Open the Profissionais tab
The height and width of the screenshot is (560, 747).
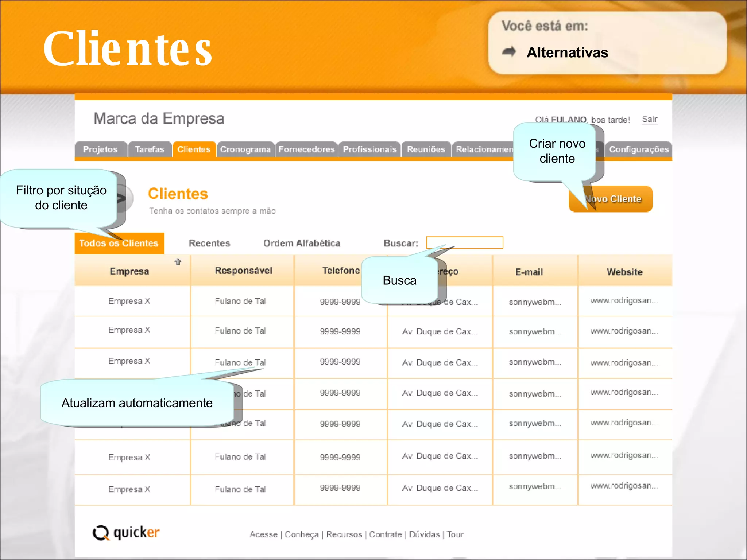tap(369, 149)
